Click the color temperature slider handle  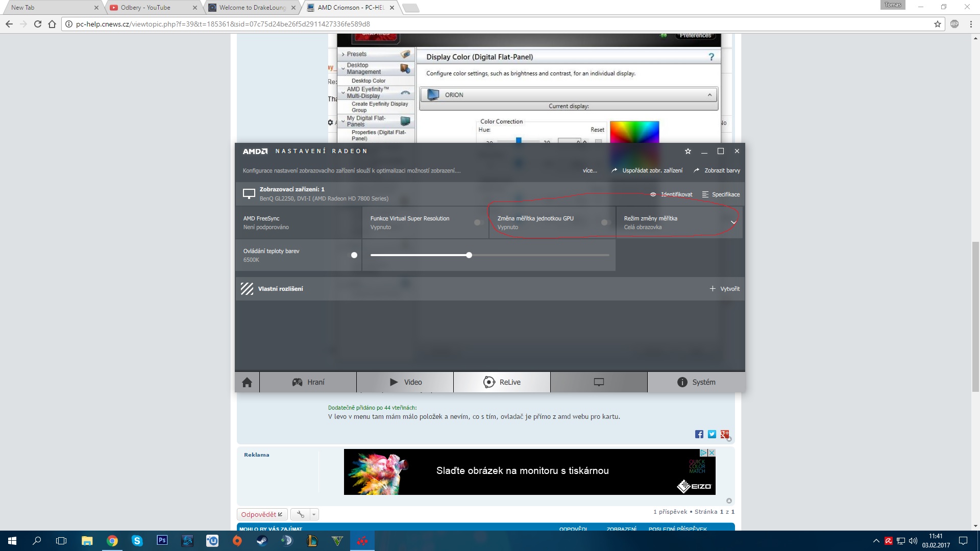tap(469, 255)
